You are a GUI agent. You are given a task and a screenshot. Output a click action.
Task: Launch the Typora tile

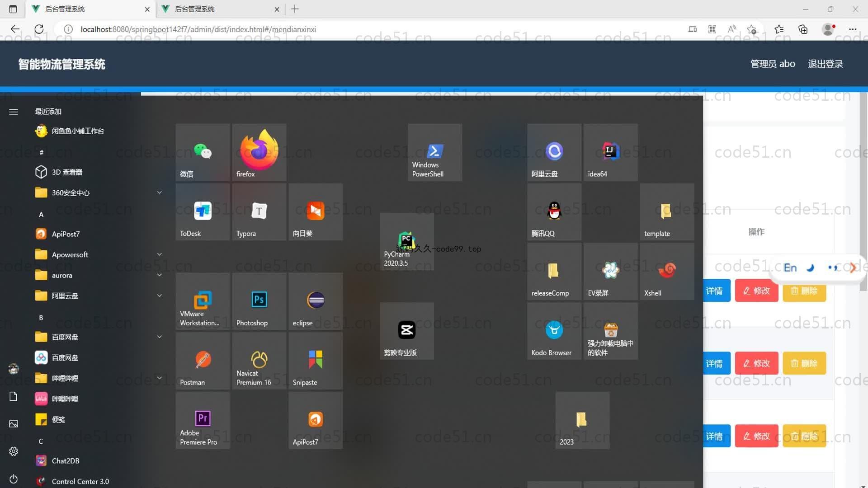click(259, 212)
